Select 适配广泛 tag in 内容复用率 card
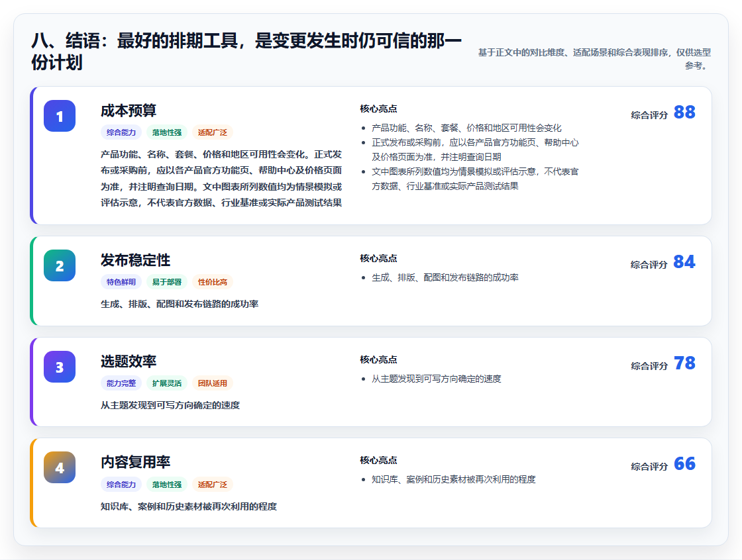This screenshot has height=560, width=742. pos(213,485)
